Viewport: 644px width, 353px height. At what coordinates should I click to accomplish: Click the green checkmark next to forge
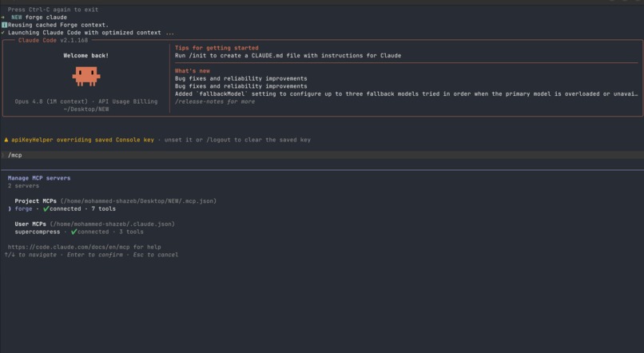pyautogui.click(x=46, y=209)
